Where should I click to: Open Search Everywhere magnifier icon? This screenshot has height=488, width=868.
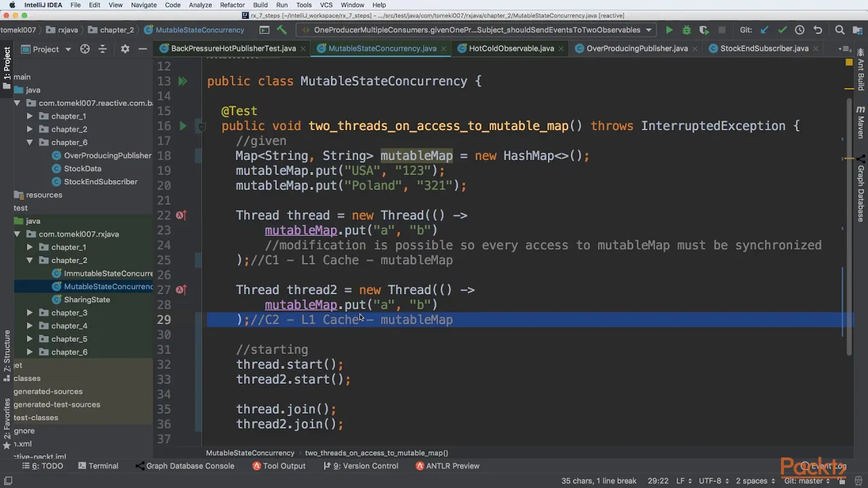click(840, 30)
